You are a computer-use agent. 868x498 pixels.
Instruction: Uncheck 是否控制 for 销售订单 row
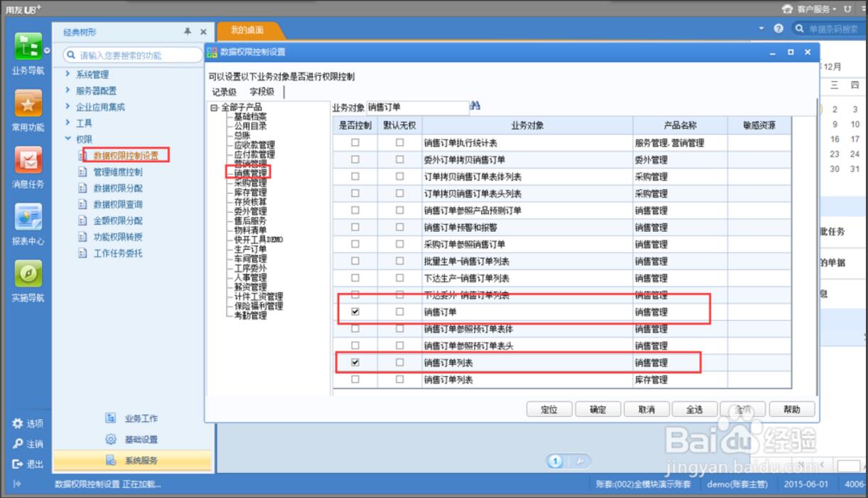click(x=355, y=312)
